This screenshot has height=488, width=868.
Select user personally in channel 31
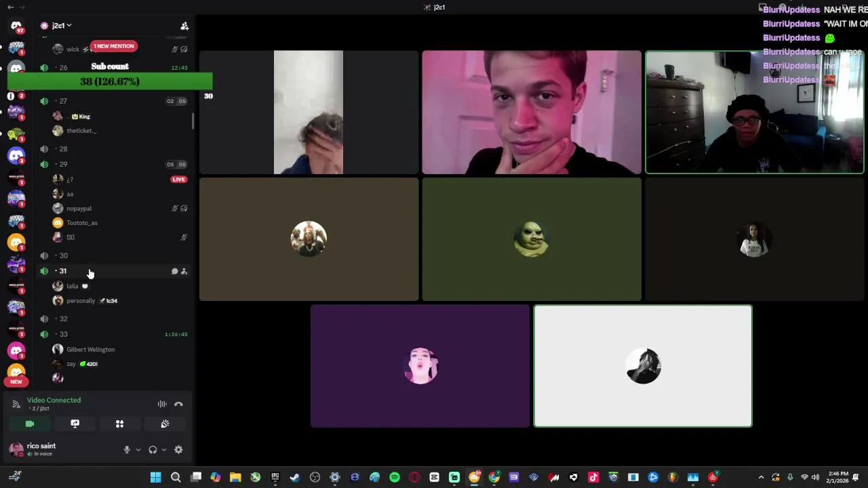(81, 301)
